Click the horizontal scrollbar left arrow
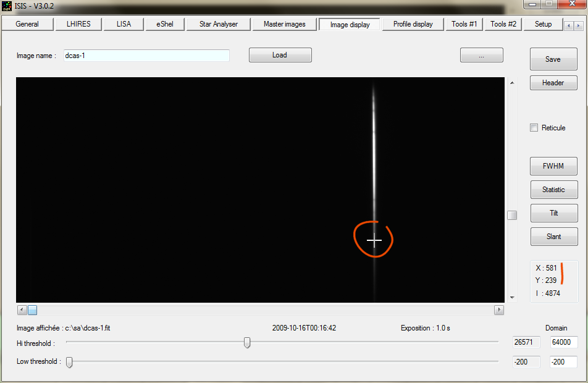 22,309
